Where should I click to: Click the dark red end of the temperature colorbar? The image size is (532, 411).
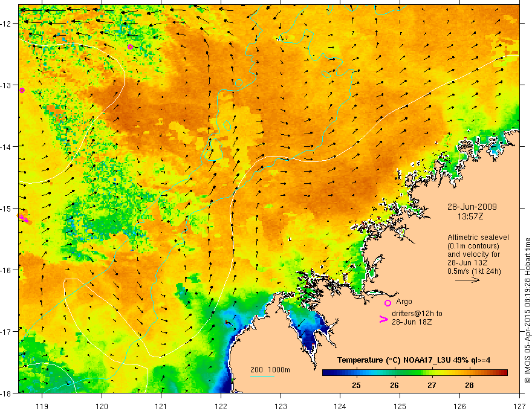click(504, 373)
